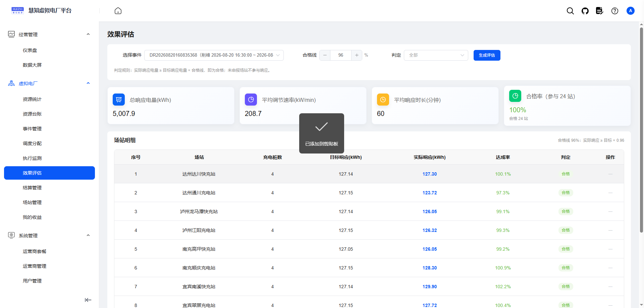
Task: Click the 合格线 value field showing 96
Action: pos(341,55)
